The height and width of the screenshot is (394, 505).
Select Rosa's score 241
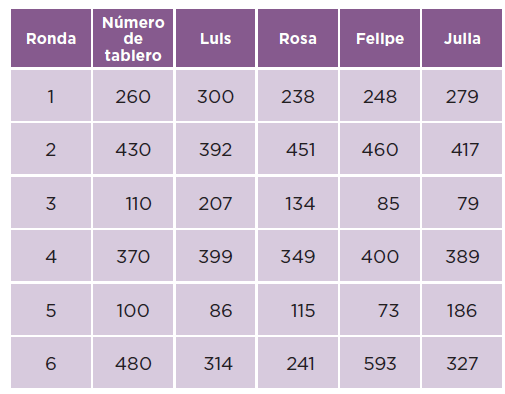298,363
